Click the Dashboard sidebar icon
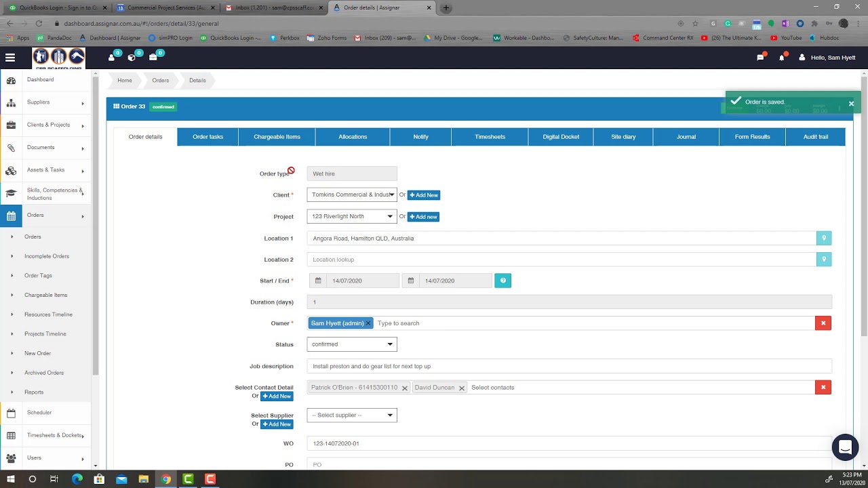The width and height of the screenshot is (868, 488). pyautogui.click(x=11, y=81)
